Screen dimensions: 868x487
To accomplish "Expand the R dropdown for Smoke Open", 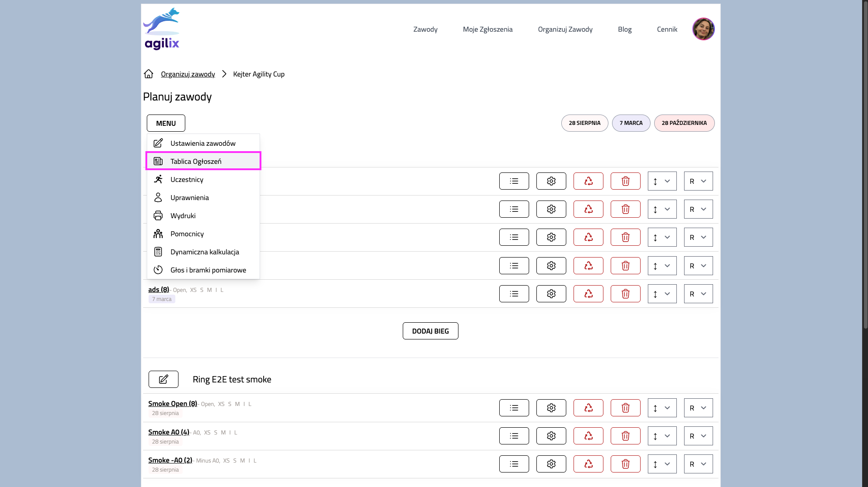I will 698,408.
